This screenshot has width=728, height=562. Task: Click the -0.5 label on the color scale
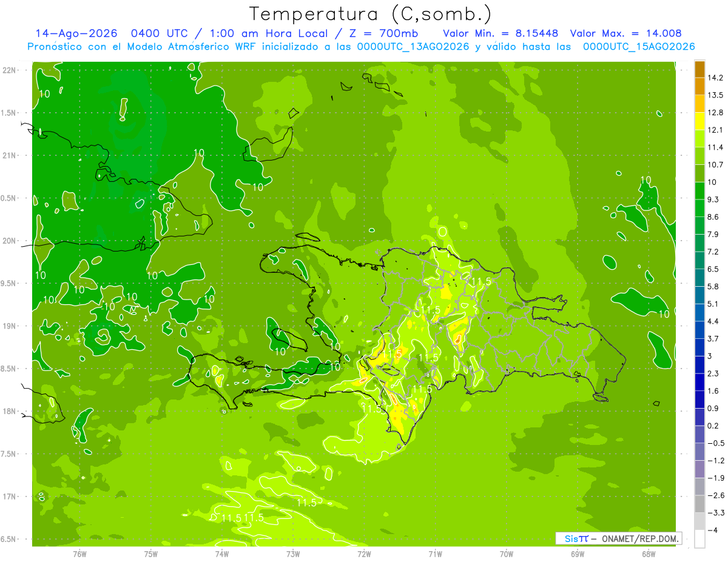(716, 443)
